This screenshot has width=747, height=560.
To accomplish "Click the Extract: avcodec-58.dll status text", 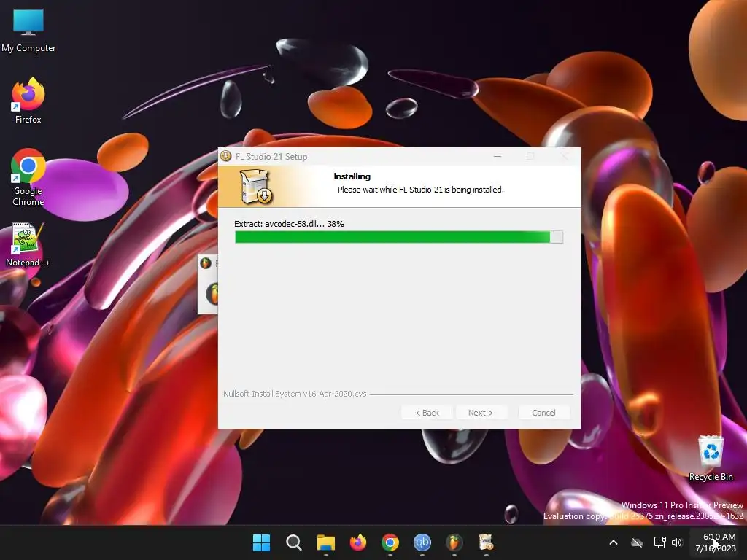I will (x=289, y=224).
